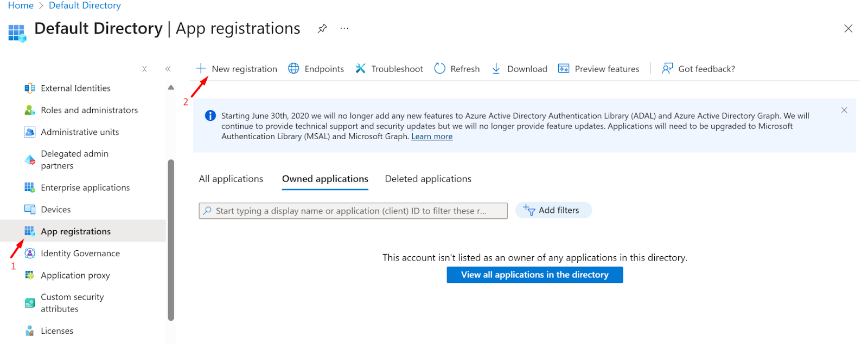
Task: Click the sidebar vertical scrollbar thumb
Action: point(171,240)
